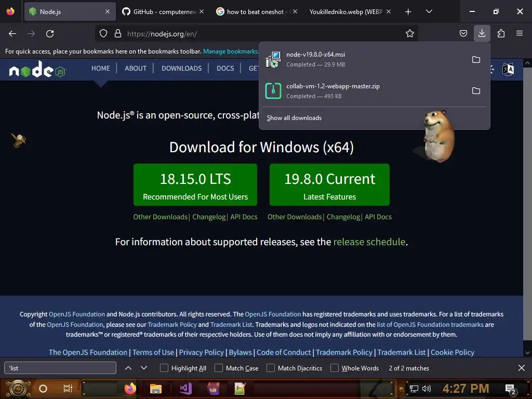Go back using the browser back arrow

[x=12, y=34]
